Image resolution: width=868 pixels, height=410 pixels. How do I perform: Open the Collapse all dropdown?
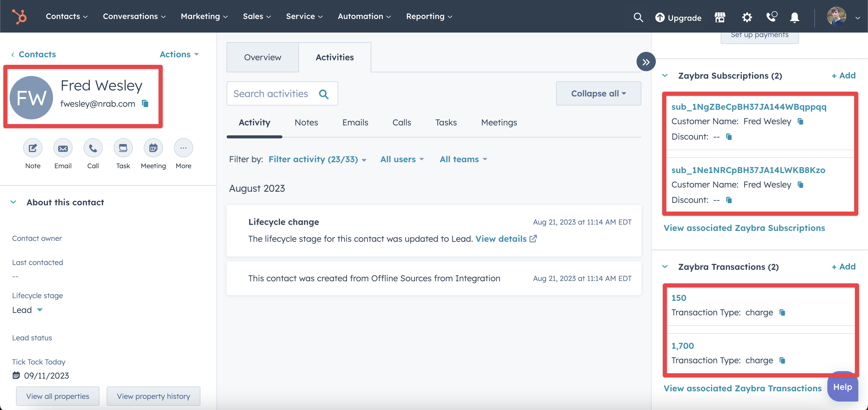(599, 93)
